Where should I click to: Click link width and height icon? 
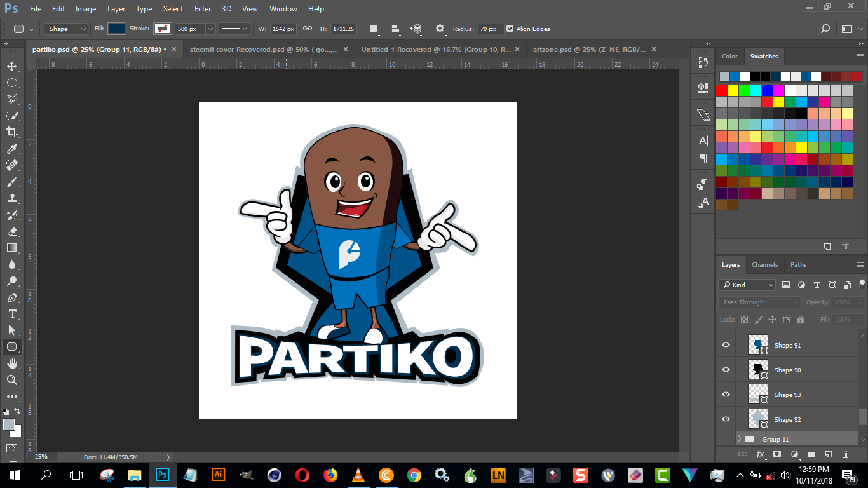coord(308,29)
